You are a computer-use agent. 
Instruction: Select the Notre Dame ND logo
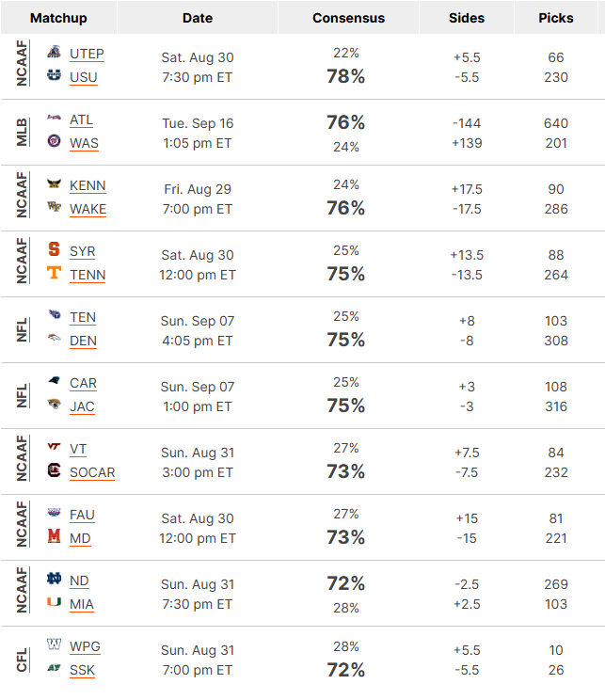pyautogui.click(x=54, y=579)
